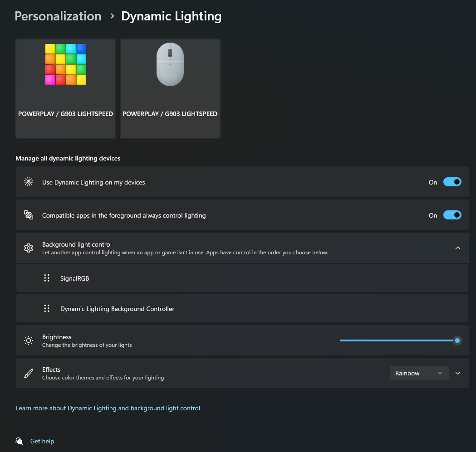Click the Get help text link
The width and height of the screenshot is (476, 452).
click(42, 441)
